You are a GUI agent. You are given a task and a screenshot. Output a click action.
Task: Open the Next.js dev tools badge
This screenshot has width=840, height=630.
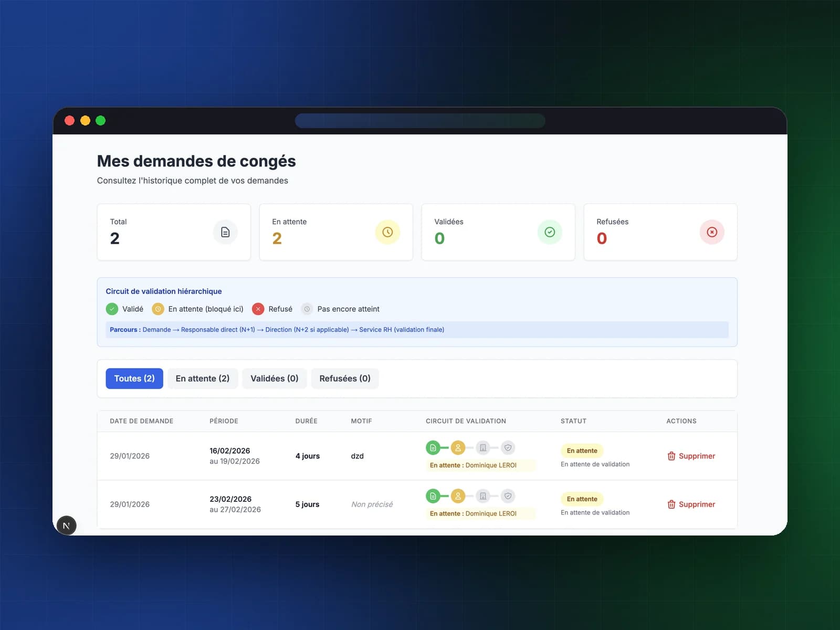click(66, 526)
